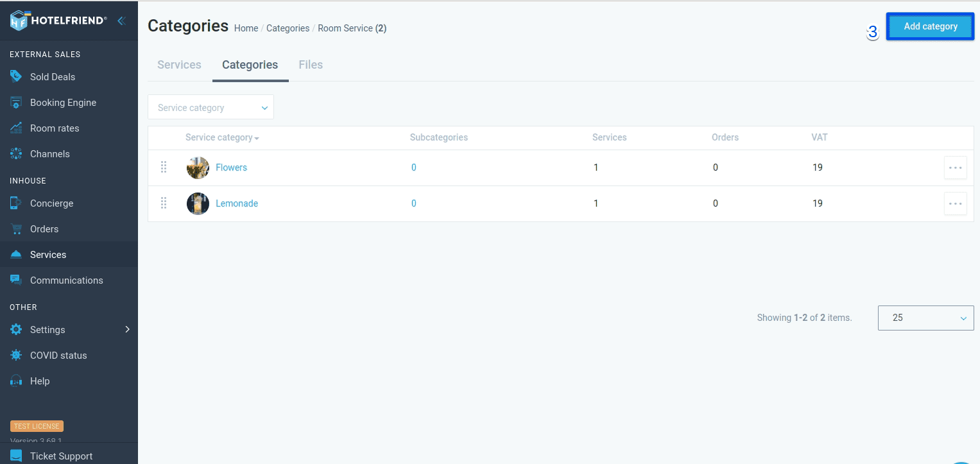Expand the Settings submenu arrow
This screenshot has height=464, width=980.
click(127, 329)
